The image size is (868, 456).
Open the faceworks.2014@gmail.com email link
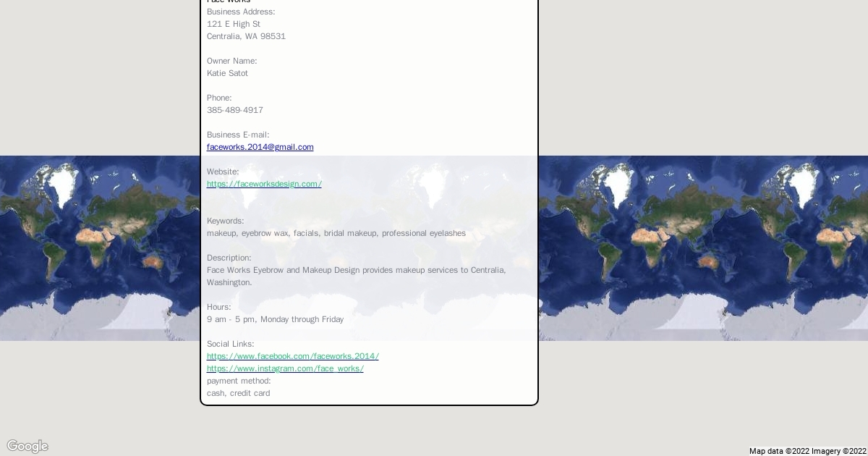pos(260,147)
